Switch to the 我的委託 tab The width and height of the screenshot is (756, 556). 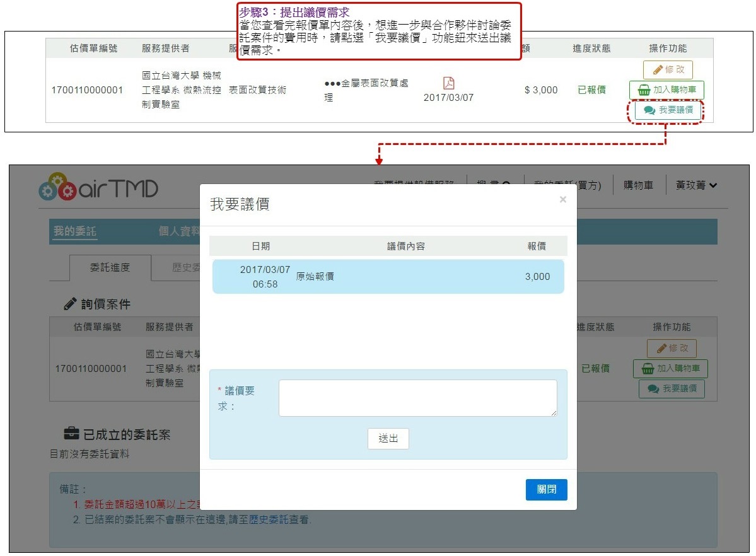[74, 231]
